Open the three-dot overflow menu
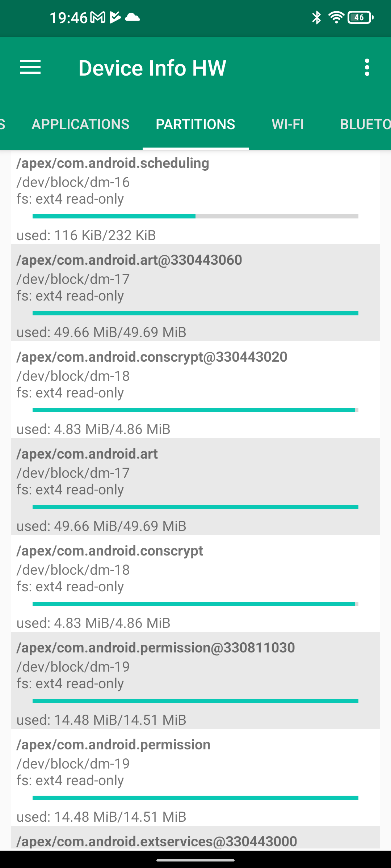The height and width of the screenshot is (868, 391). 367,68
